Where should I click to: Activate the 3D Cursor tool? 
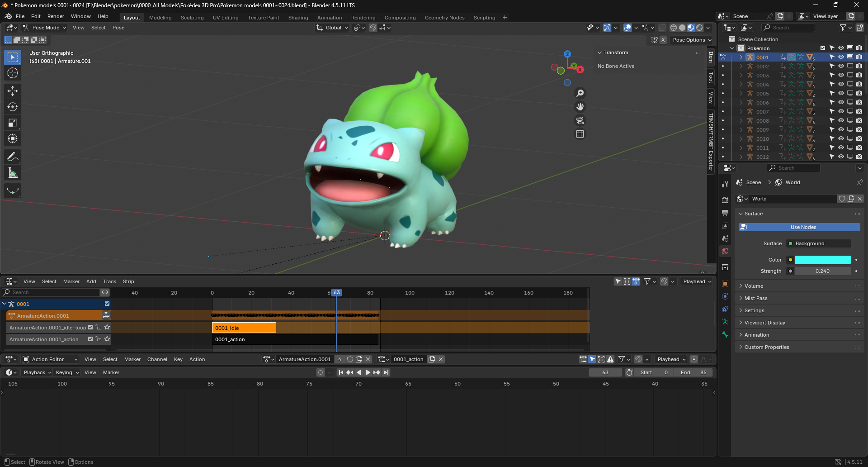coord(13,73)
